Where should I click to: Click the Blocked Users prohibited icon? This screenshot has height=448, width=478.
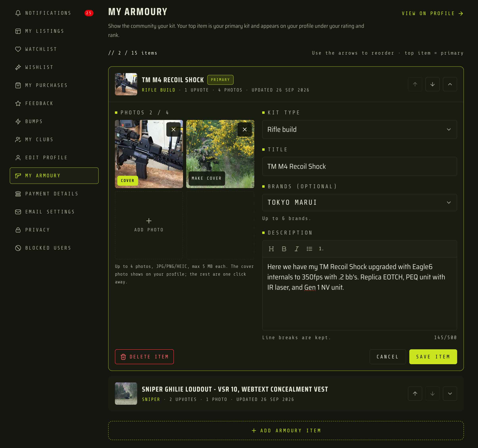pyautogui.click(x=18, y=248)
